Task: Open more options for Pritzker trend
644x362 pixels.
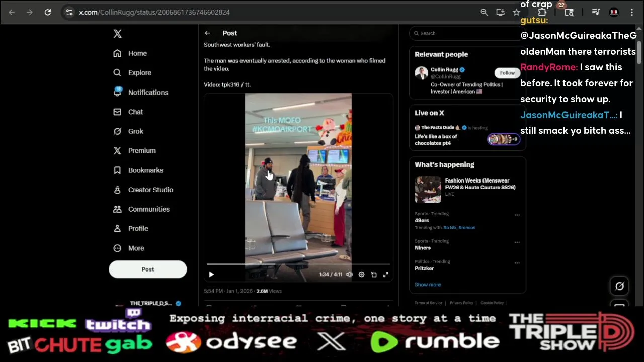Action: (x=517, y=263)
